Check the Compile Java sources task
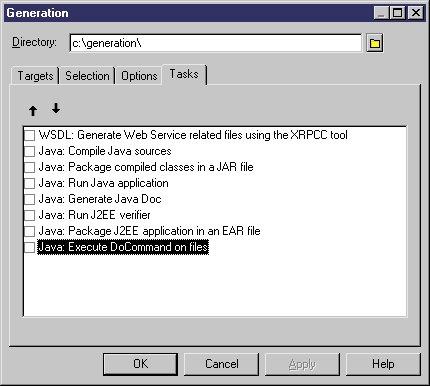Screen dimensions: 430x386 [29, 151]
